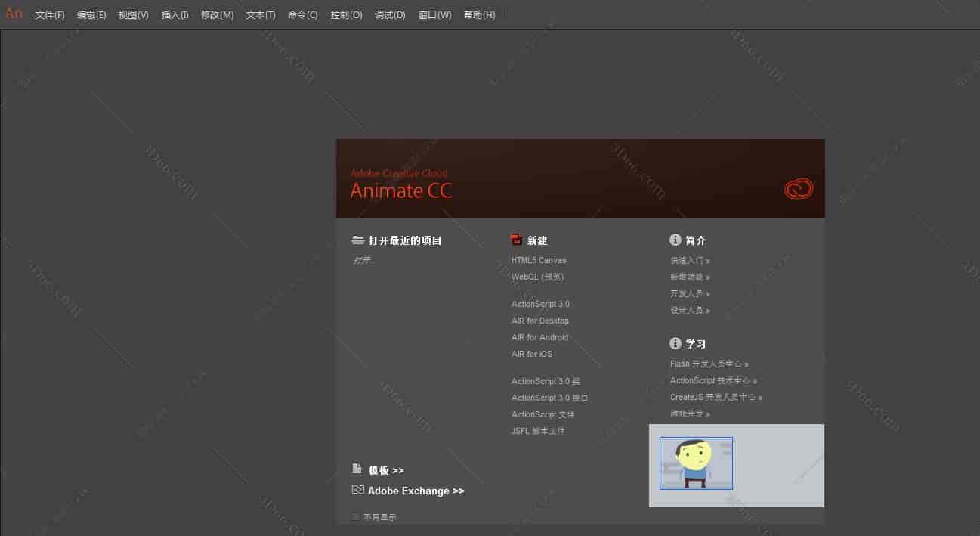Create a new ActionScript 3.0 document
This screenshot has height=536, width=980.
[x=539, y=303]
